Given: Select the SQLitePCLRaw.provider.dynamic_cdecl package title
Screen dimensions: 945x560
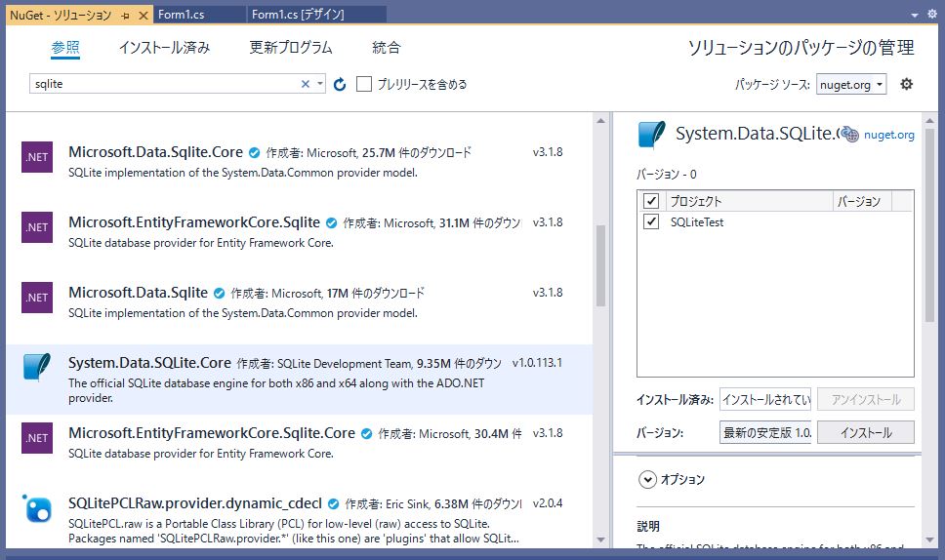Looking at the screenshot, I should point(195,503).
